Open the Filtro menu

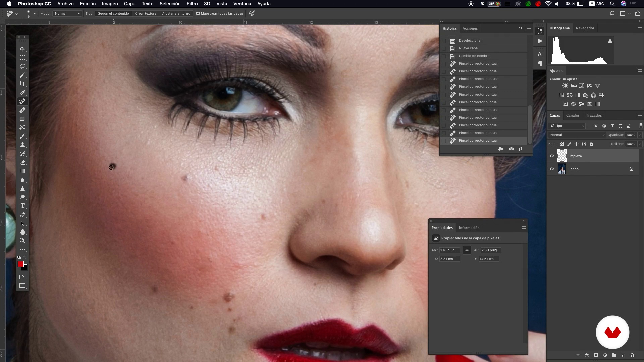(x=192, y=4)
